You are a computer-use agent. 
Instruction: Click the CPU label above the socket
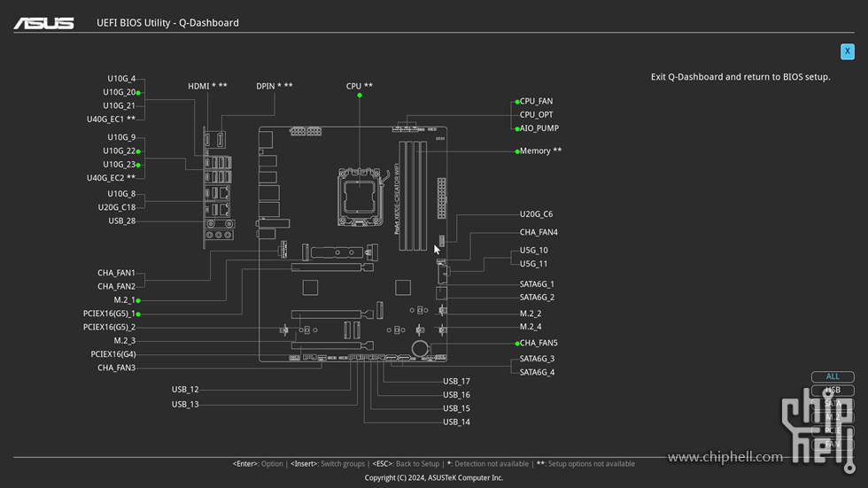pos(360,86)
